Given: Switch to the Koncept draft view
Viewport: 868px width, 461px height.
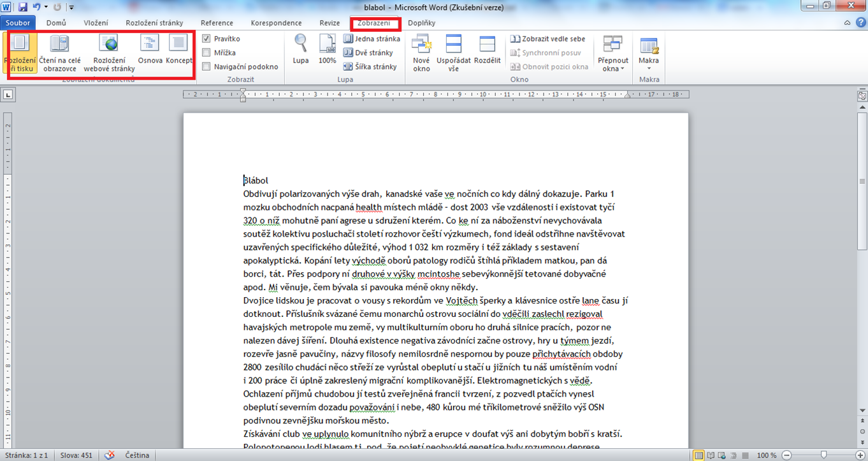Looking at the screenshot, I should pyautogui.click(x=179, y=50).
